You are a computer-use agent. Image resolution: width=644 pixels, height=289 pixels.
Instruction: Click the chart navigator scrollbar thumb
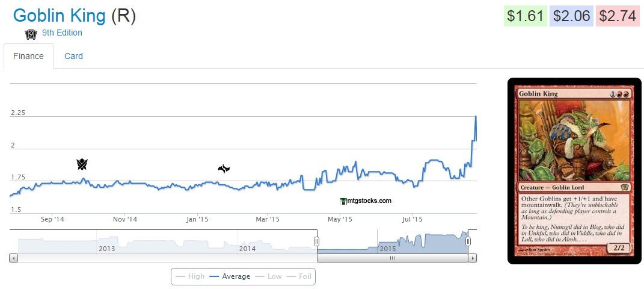click(x=392, y=258)
